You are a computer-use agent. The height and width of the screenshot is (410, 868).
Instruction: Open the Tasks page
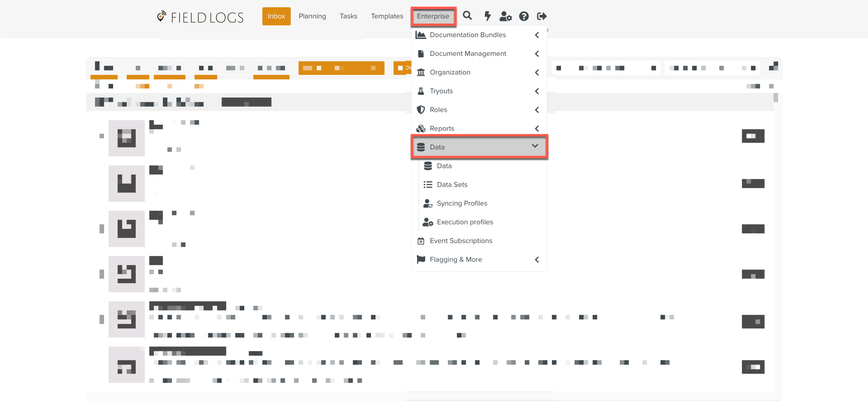tap(348, 16)
